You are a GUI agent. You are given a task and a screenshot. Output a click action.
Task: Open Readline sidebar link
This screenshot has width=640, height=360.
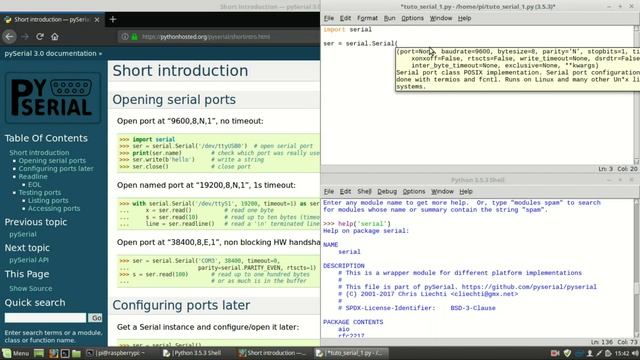[x=33, y=177]
